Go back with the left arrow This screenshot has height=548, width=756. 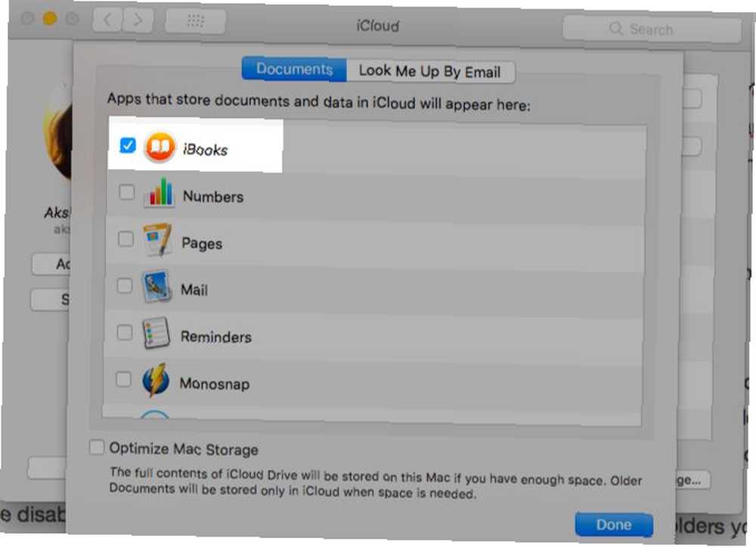click(107, 20)
